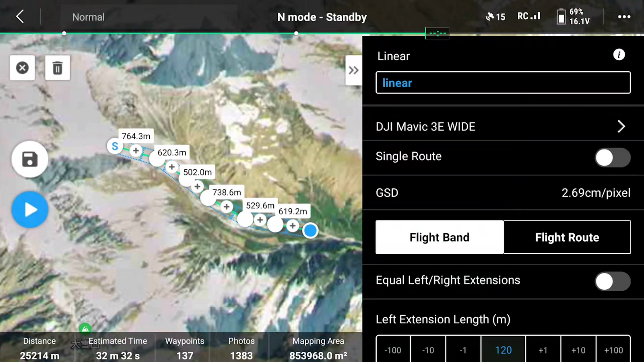This screenshot has height=362, width=644.
Task: Collapse the settings panel with double-chevron
Action: coord(353,70)
